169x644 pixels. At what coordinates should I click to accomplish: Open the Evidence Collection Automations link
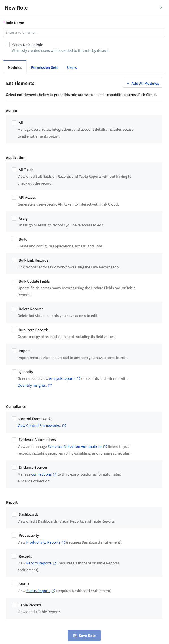click(x=75, y=447)
